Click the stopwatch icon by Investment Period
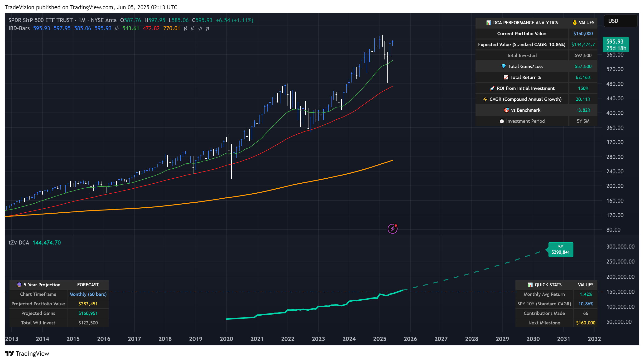Image resolution: width=644 pixels, height=362 pixels. coord(501,121)
